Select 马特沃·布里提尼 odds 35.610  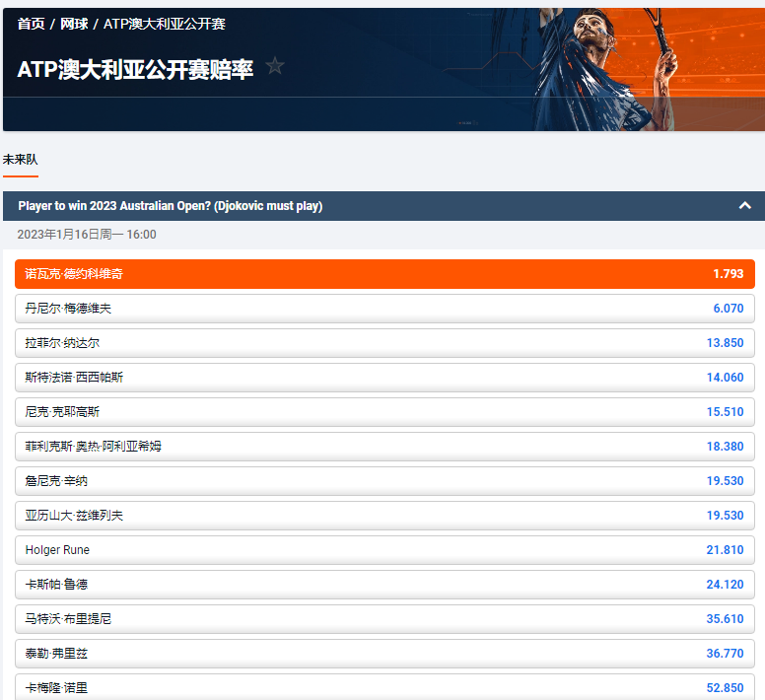tap(384, 619)
